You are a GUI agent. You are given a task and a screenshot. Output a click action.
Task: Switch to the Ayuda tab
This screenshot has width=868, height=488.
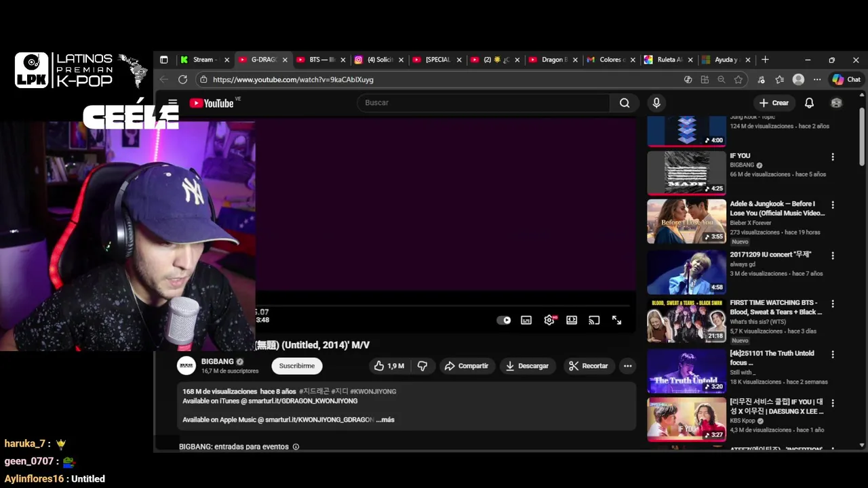726,60
